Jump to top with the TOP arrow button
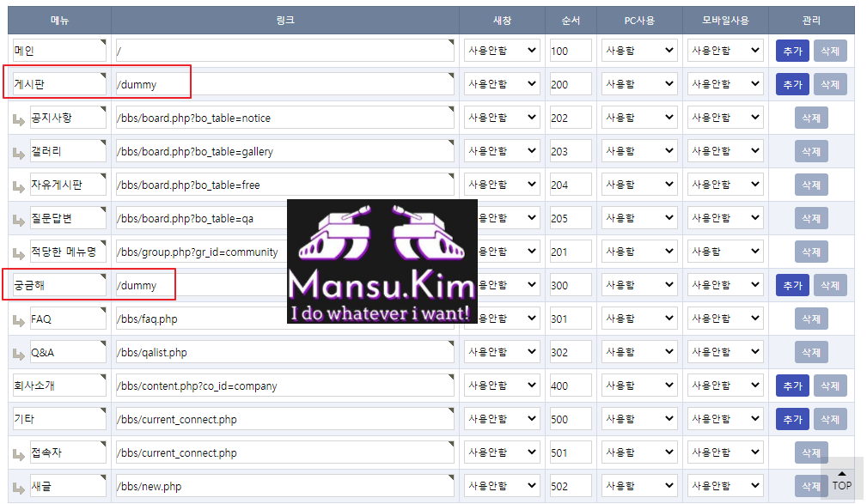This screenshot has width=867, height=504. (x=841, y=479)
